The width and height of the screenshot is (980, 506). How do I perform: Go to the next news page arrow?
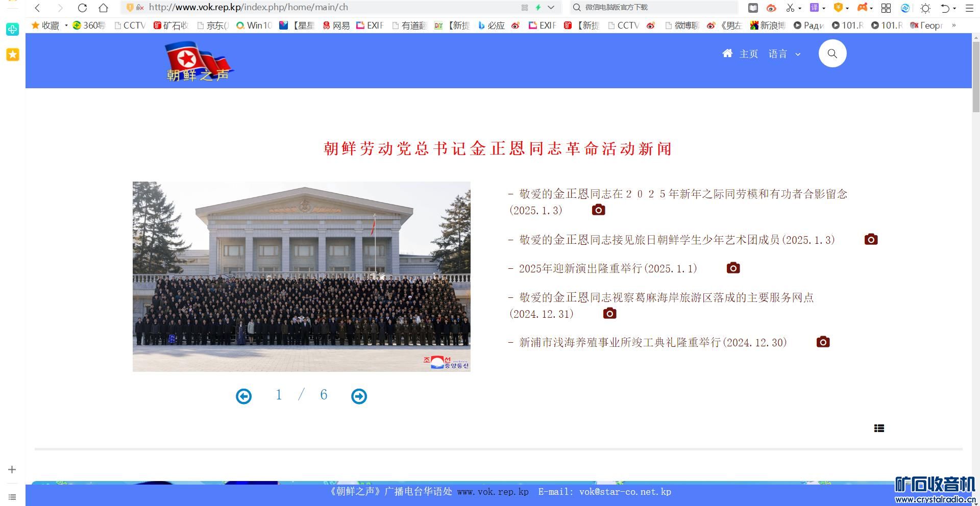[359, 396]
